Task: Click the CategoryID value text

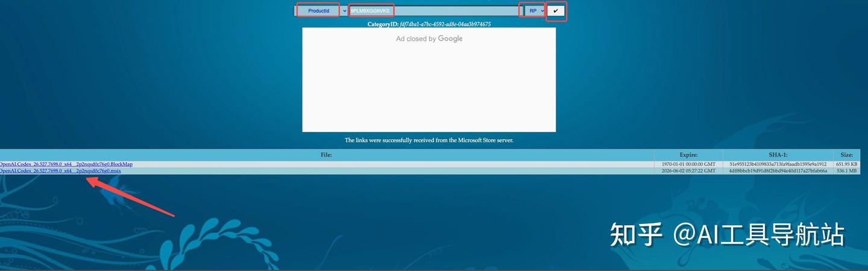Action: click(x=445, y=25)
